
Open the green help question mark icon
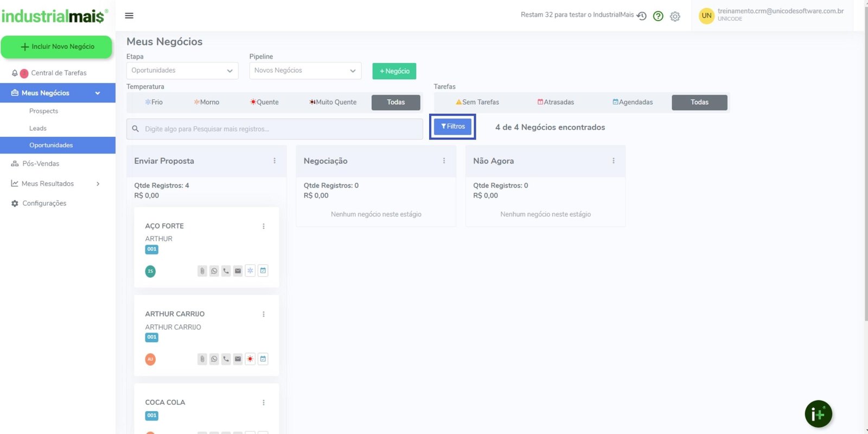[x=658, y=16]
